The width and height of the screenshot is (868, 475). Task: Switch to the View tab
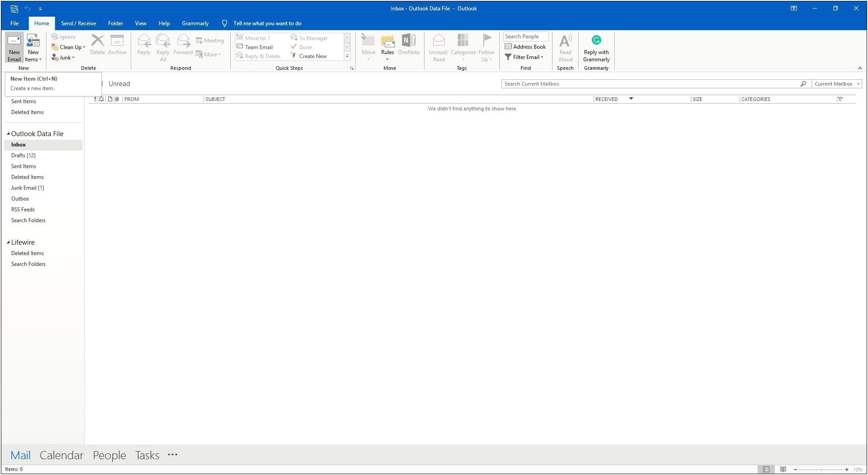coord(141,23)
